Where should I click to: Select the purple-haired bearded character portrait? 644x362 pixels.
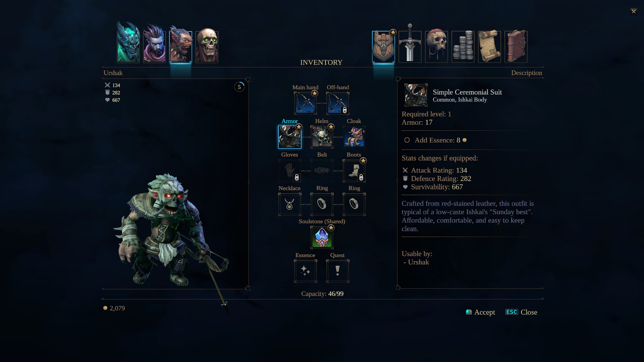click(x=154, y=44)
